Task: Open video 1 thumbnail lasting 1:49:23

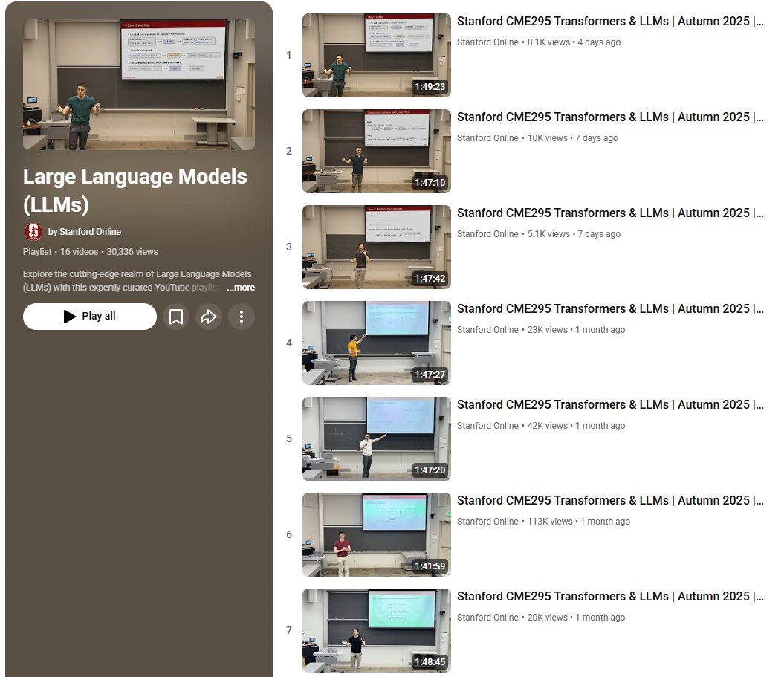Action: coord(377,55)
